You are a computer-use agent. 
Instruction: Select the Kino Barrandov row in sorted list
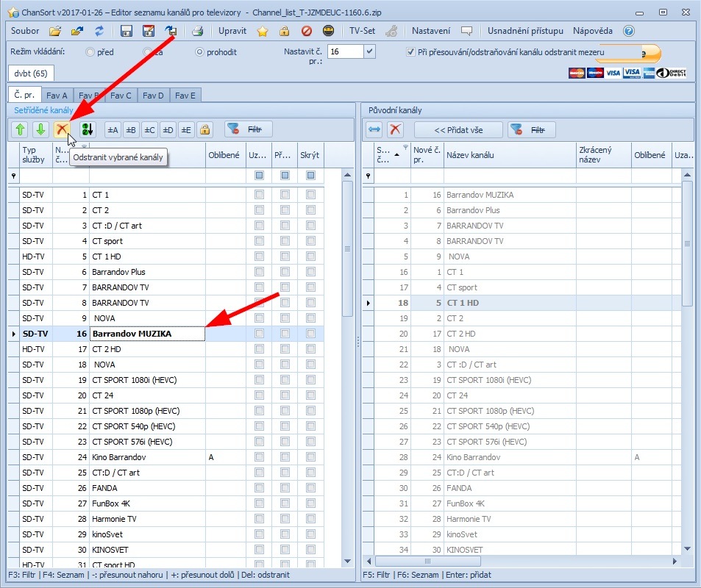166,457
